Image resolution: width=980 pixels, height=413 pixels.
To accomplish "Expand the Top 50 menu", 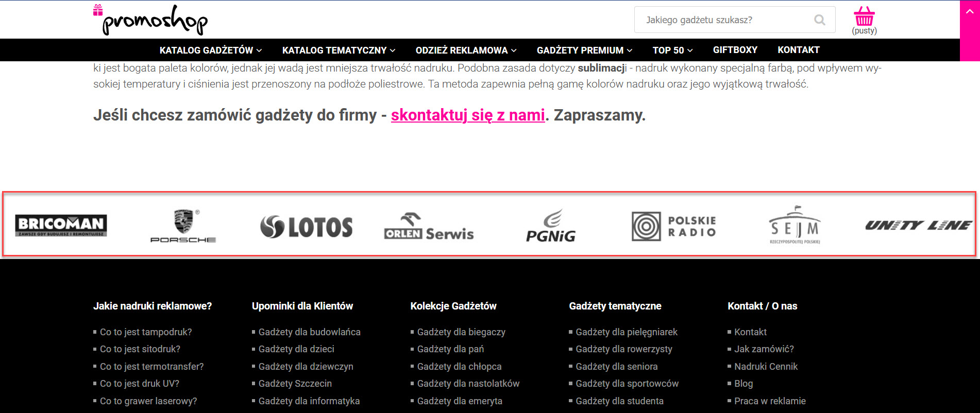I will [x=672, y=50].
